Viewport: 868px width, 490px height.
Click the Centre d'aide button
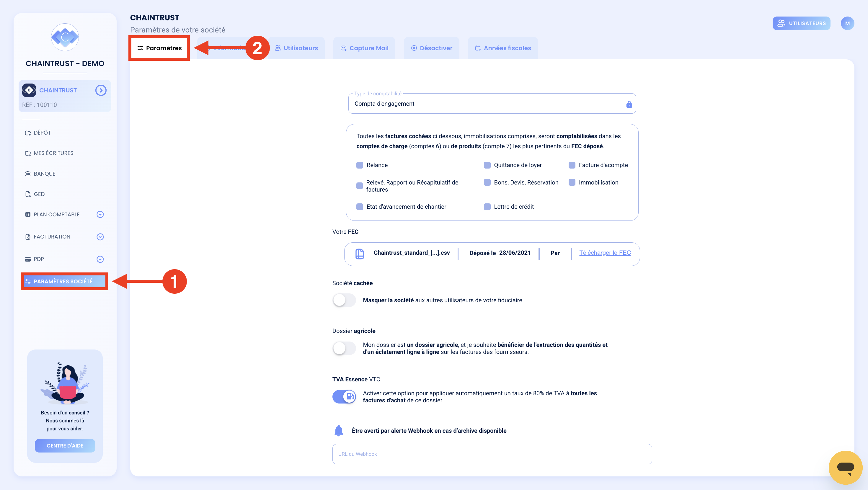(x=65, y=445)
